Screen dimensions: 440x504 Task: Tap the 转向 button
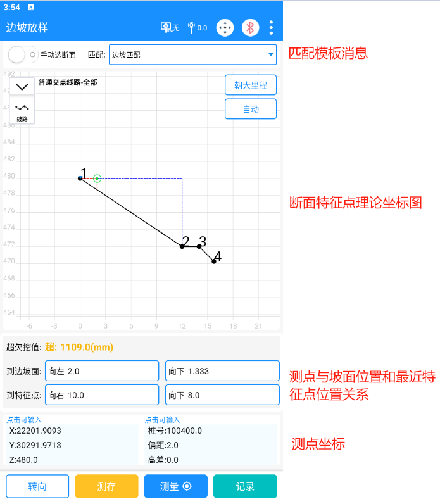pos(37,486)
